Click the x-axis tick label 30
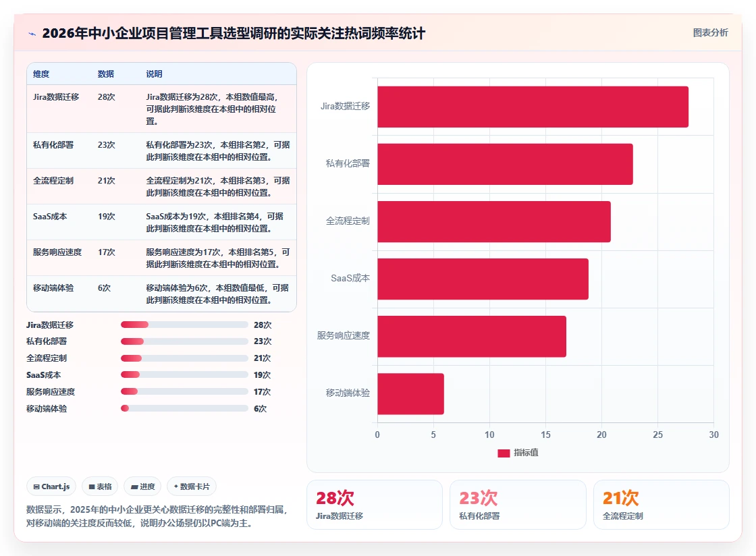The width and height of the screenshot is (756, 556). (x=713, y=435)
